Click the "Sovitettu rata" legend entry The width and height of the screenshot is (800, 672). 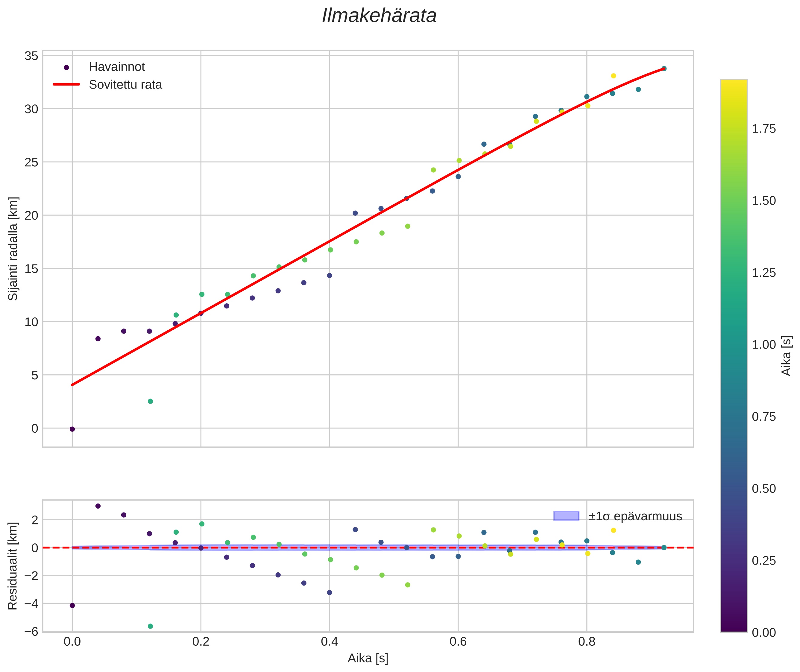(x=125, y=85)
